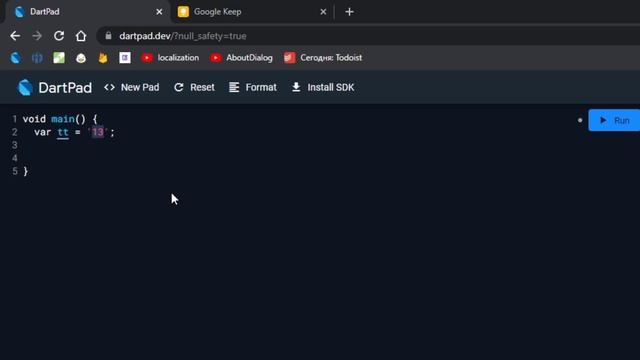640x360 pixels.
Task: Reset the pad code
Action: tap(194, 87)
